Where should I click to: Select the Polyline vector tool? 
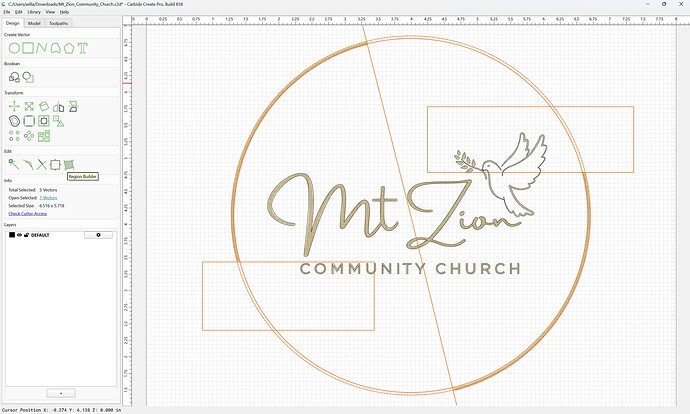click(x=41, y=48)
